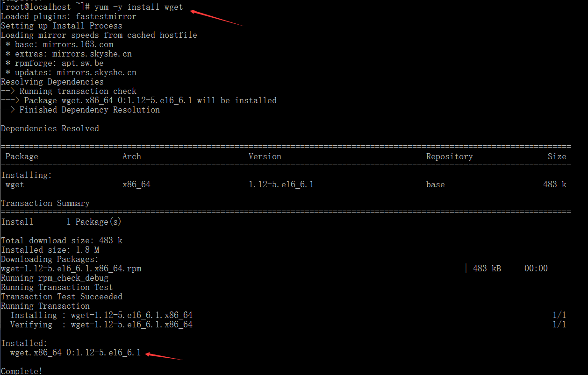The image size is (588, 375).
Task: Click the 'Transaction Test Succeeded' line
Action: pyautogui.click(x=62, y=297)
